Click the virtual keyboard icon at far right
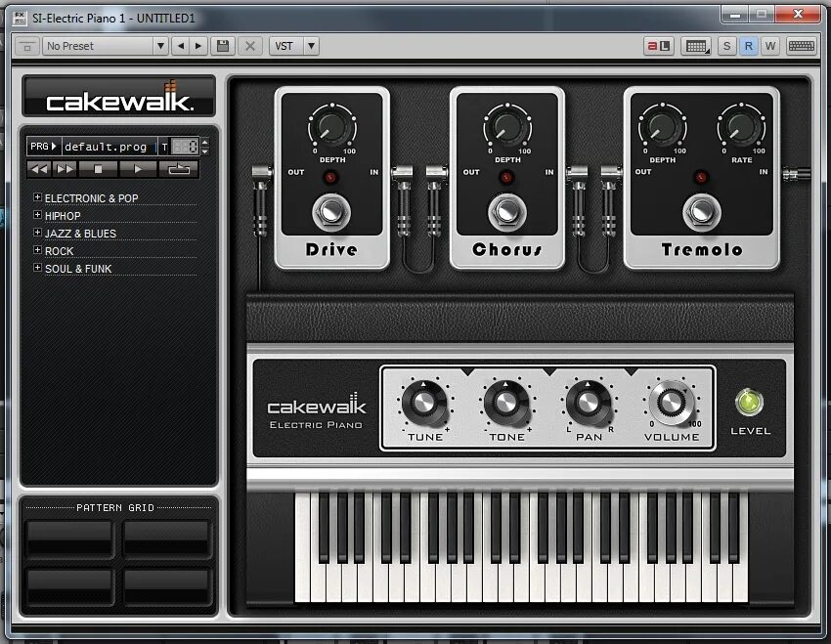The image size is (831, 644). (x=802, y=46)
